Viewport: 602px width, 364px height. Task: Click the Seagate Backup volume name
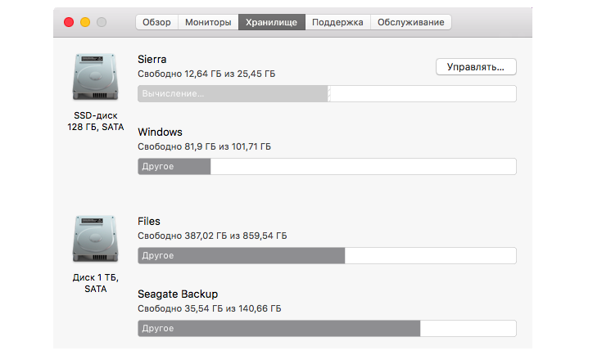[x=179, y=294]
